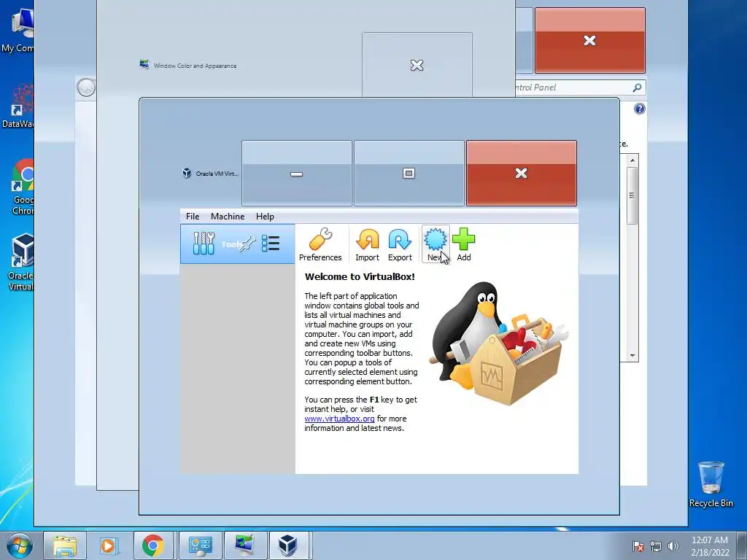747x560 pixels.
Task: Open VirtualBox Preferences from the toolbar
Action: (320, 244)
